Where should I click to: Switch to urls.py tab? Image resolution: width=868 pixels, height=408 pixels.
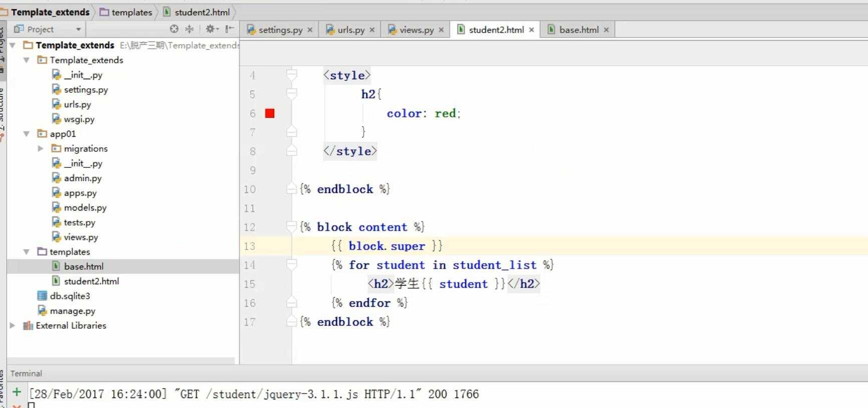351,30
